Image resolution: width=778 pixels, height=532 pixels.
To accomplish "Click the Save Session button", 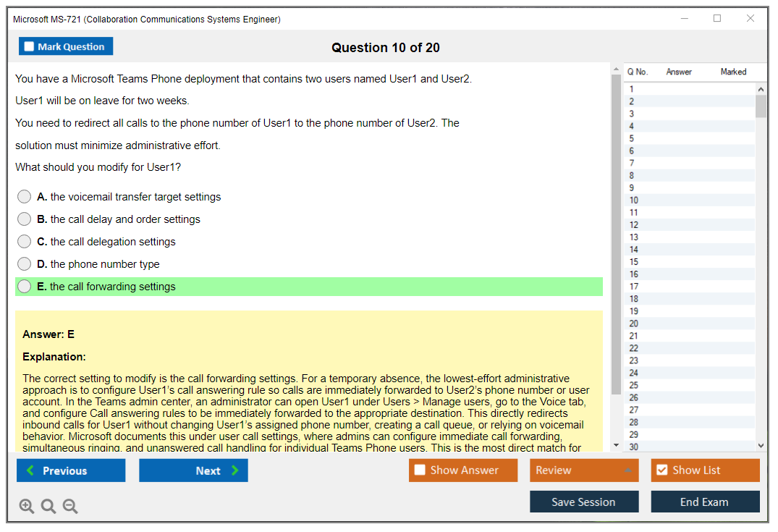I will tap(584, 502).
